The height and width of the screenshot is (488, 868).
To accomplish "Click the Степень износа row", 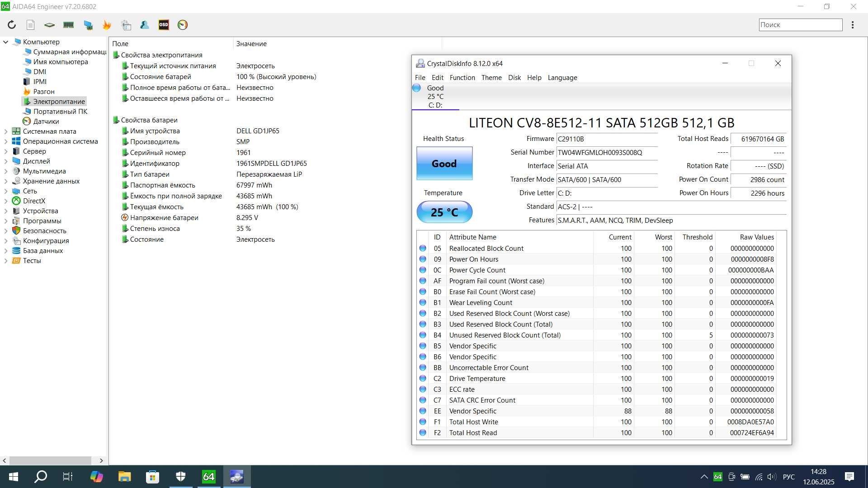I will tap(276, 229).
